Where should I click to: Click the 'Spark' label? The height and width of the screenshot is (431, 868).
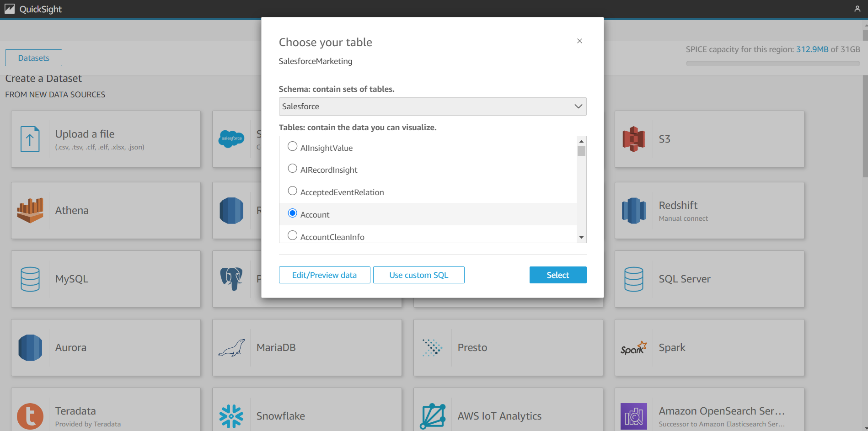click(672, 347)
